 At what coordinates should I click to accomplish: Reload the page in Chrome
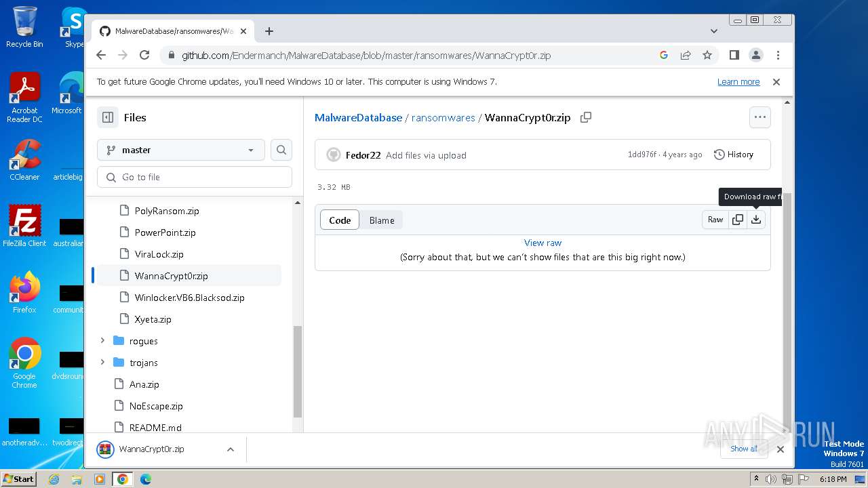(x=144, y=56)
